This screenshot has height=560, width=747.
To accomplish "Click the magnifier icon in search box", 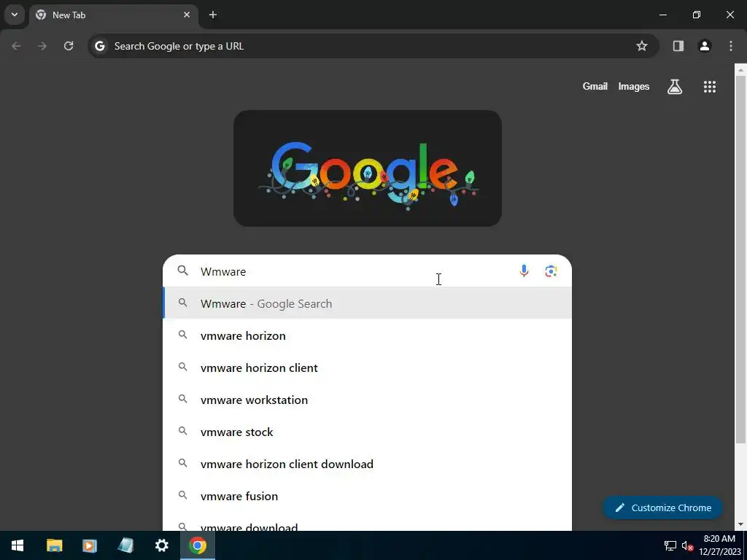I will point(182,271).
